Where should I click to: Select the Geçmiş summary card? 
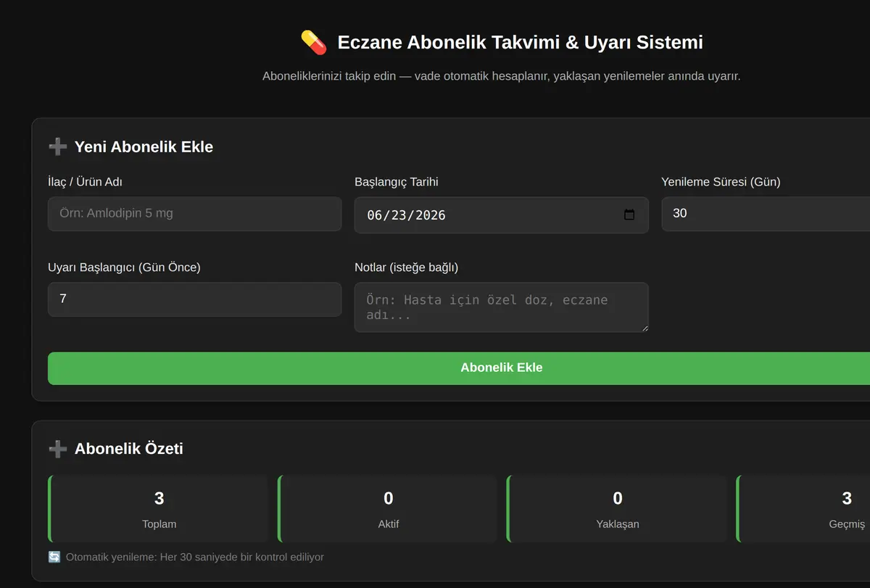point(803,509)
